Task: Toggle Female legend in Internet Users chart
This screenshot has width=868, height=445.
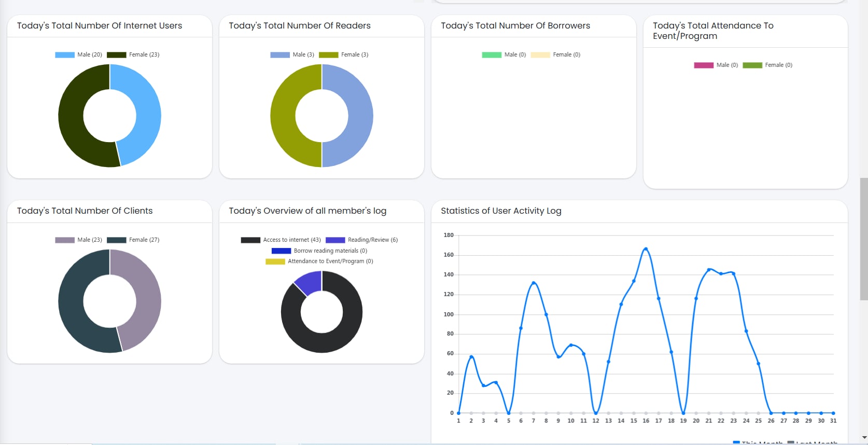Action: [133, 54]
